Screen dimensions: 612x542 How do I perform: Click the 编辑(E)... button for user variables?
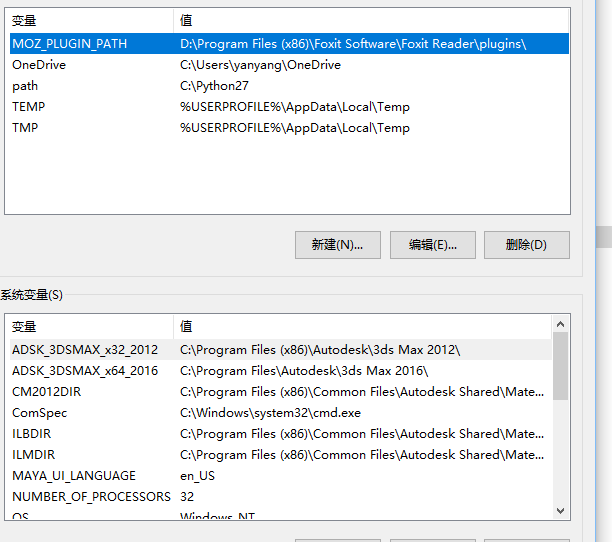coord(432,245)
